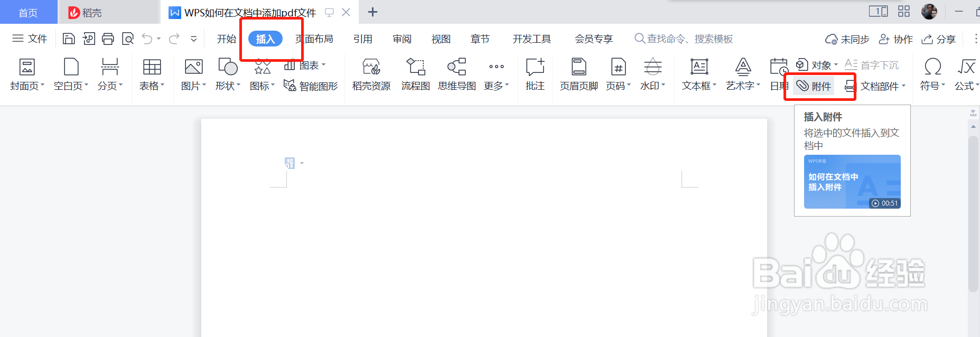Image resolution: width=980 pixels, height=337 pixels.
Task: Switch to the 插入 tab
Action: (265, 39)
